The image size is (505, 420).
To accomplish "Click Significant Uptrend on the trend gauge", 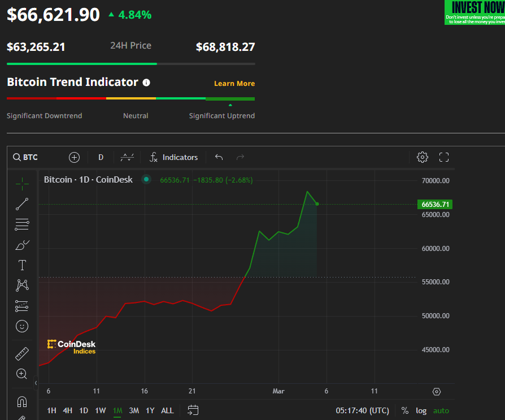I will [221, 115].
